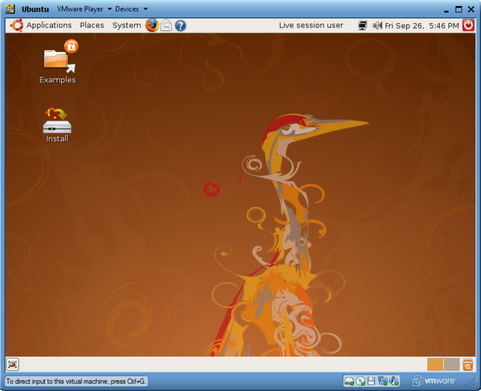Click the Ctrl+G direct input hint text
481x391 pixels.
click(76, 381)
